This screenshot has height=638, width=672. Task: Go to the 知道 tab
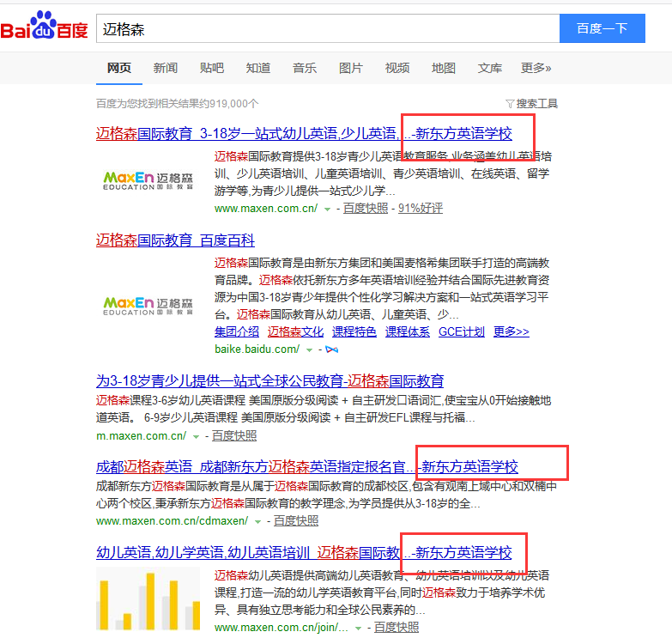[x=258, y=68]
